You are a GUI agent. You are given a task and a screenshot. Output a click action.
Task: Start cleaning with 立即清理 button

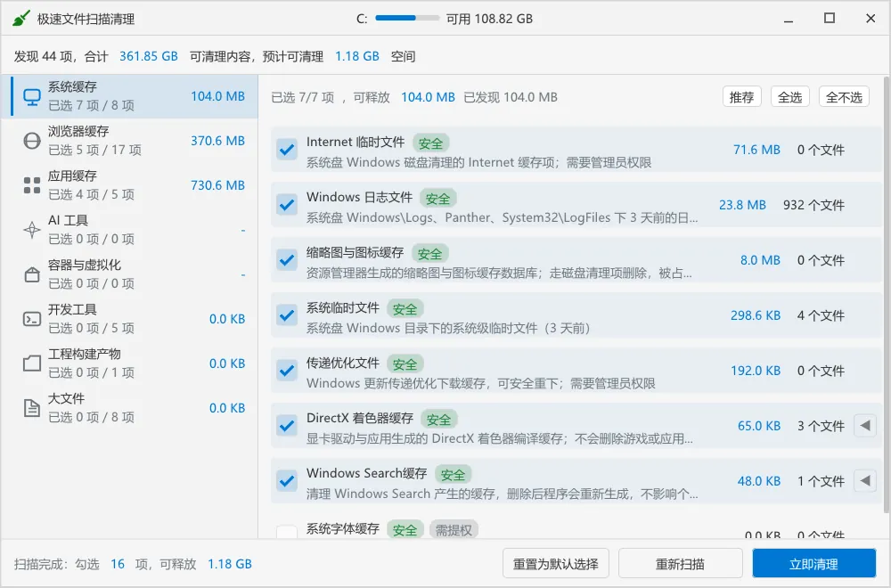click(813, 564)
